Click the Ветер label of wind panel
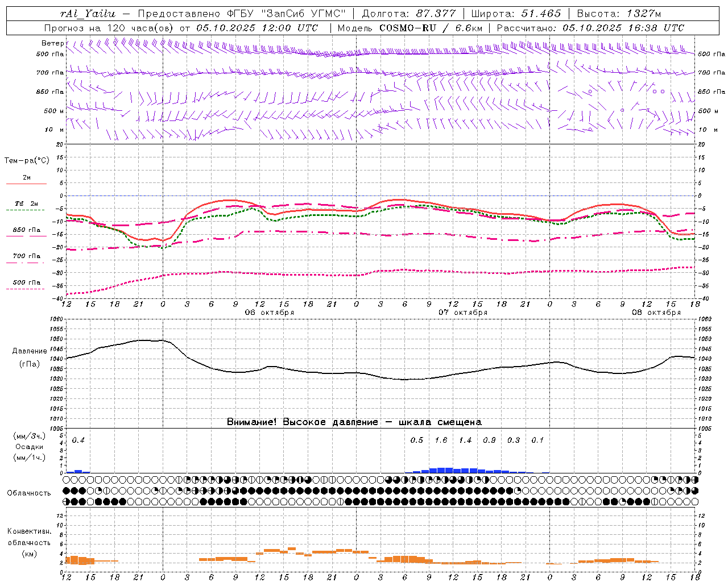 (53, 43)
